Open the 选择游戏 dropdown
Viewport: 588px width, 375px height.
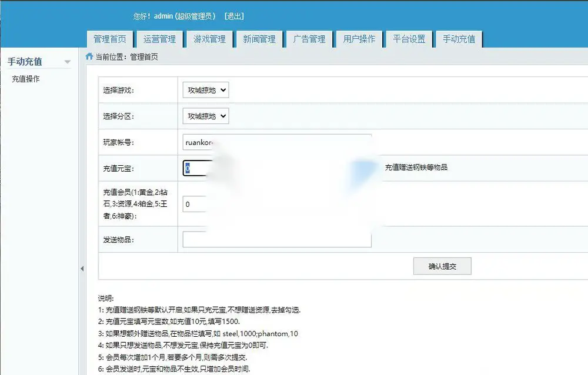206,90
